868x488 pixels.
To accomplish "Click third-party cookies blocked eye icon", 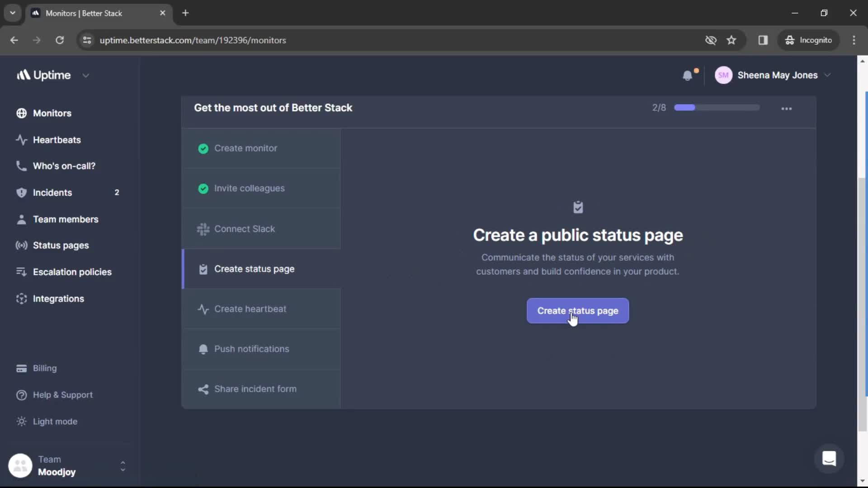I will [711, 40].
